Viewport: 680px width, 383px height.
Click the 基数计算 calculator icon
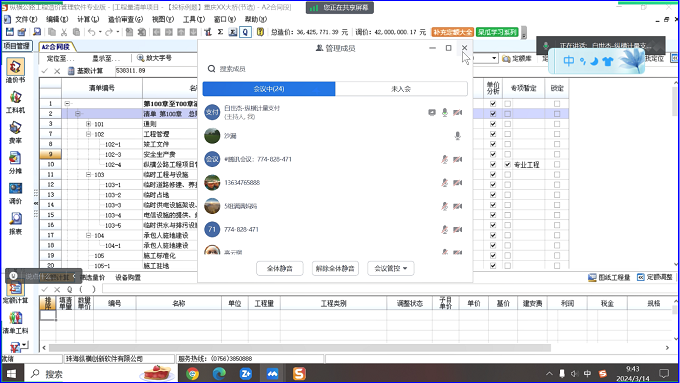click(72, 71)
